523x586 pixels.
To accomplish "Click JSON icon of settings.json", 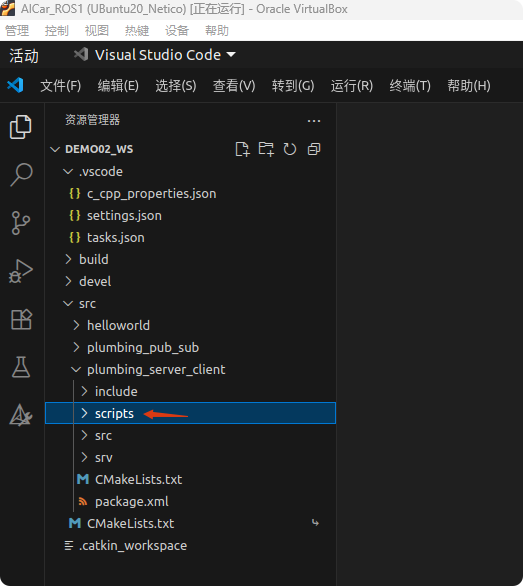I will (75, 216).
